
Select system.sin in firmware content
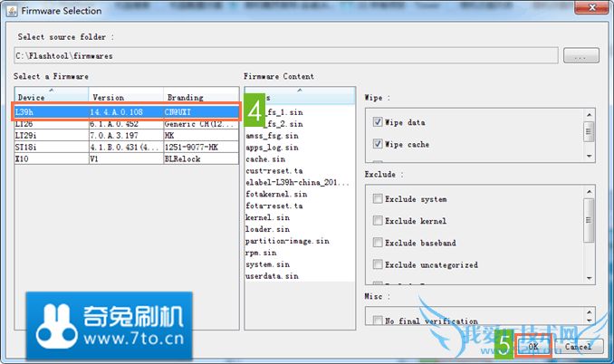268,264
